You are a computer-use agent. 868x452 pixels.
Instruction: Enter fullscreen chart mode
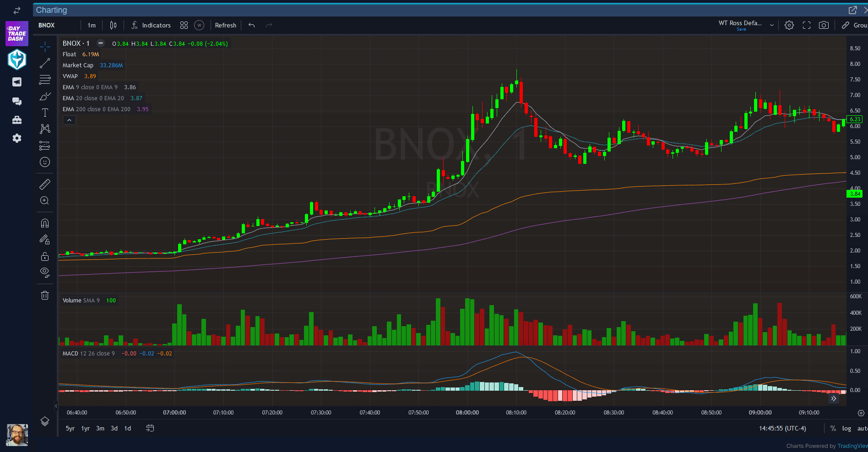point(806,25)
